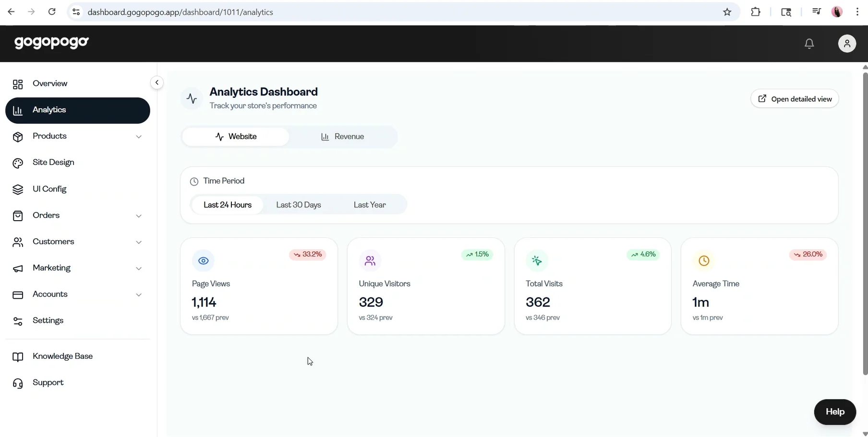The width and height of the screenshot is (868, 437).
Task: Click the gogopogo logo
Action: pos(51,43)
